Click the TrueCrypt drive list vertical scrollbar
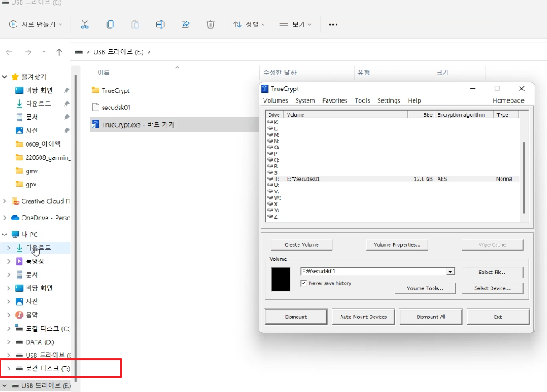The image size is (547, 392). click(x=524, y=177)
